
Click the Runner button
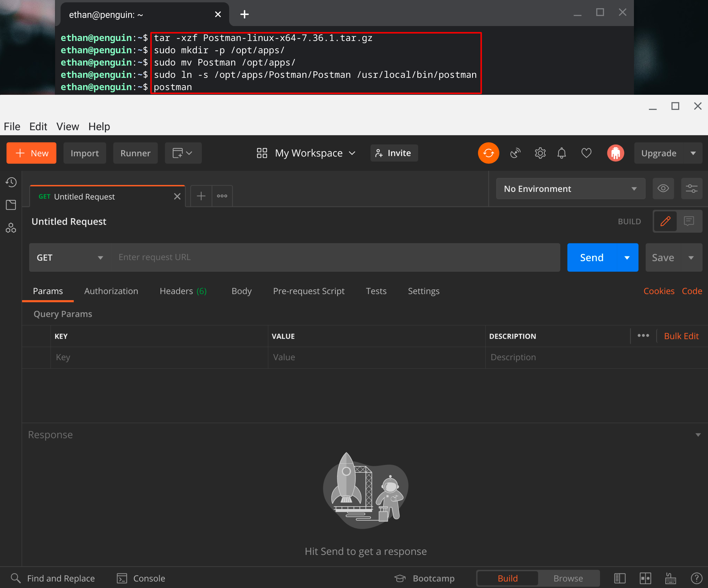tap(136, 153)
